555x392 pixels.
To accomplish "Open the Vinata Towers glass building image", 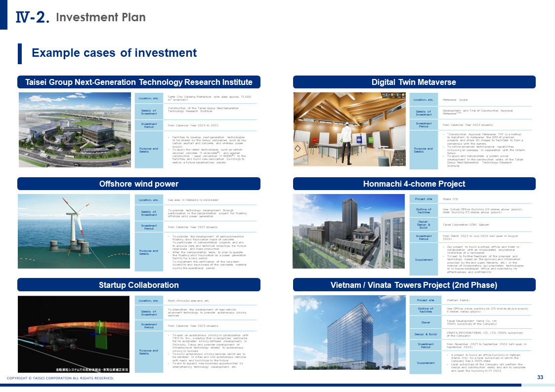I will (350, 333).
